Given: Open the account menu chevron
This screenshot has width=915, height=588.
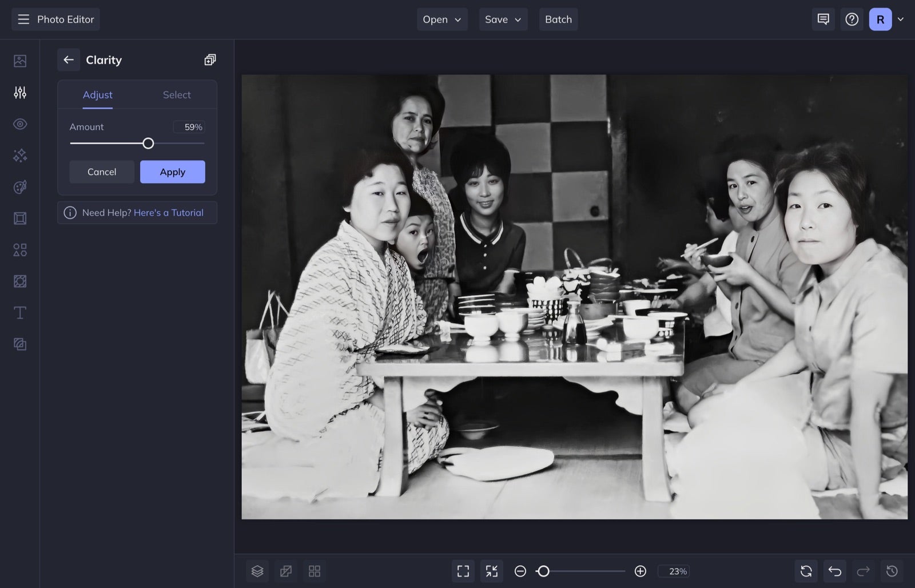Looking at the screenshot, I should click(x=901, y=19).
